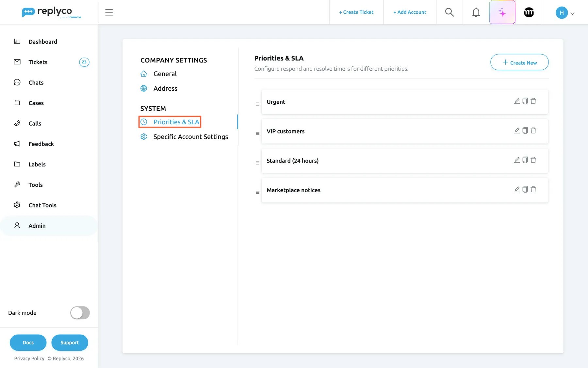Viewport: 588px width, 368px height.
Task: Follow the Privacy Policy link
Action: pyautogui.click(x=29, y=359)
